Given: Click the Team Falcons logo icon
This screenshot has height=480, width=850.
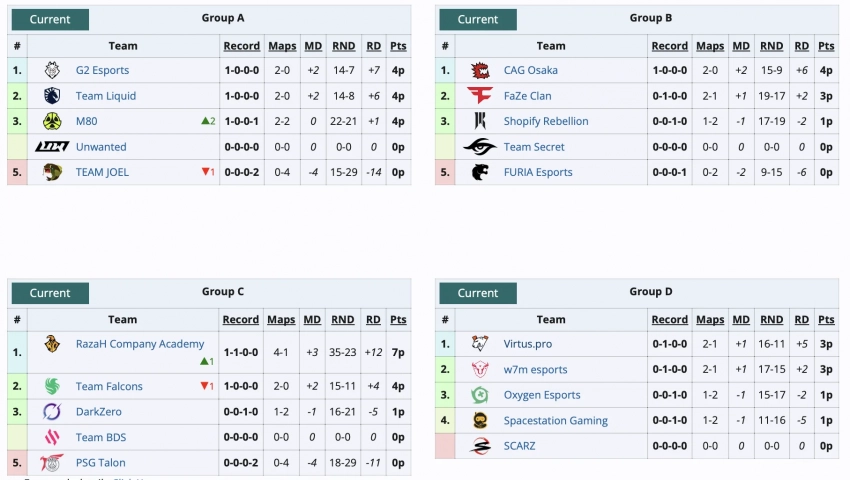Looking at the screenshot, I should pos(52,386).
